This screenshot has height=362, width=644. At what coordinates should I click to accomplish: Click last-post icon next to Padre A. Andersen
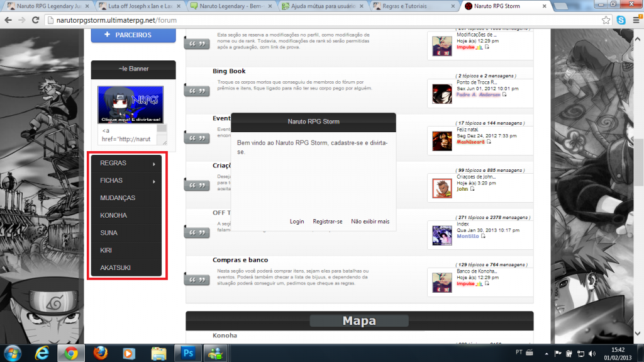(504, 94)
